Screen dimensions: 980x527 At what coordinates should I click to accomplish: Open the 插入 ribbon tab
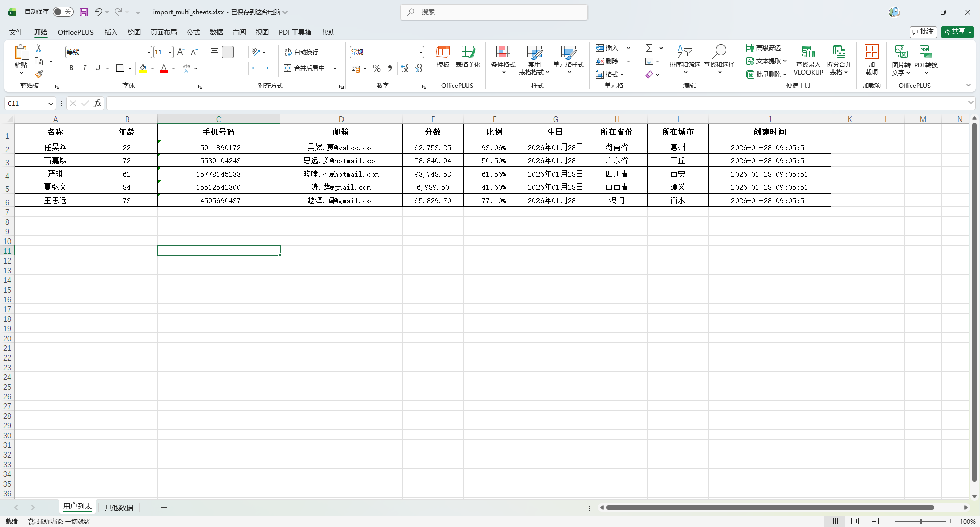coord(111,32)
